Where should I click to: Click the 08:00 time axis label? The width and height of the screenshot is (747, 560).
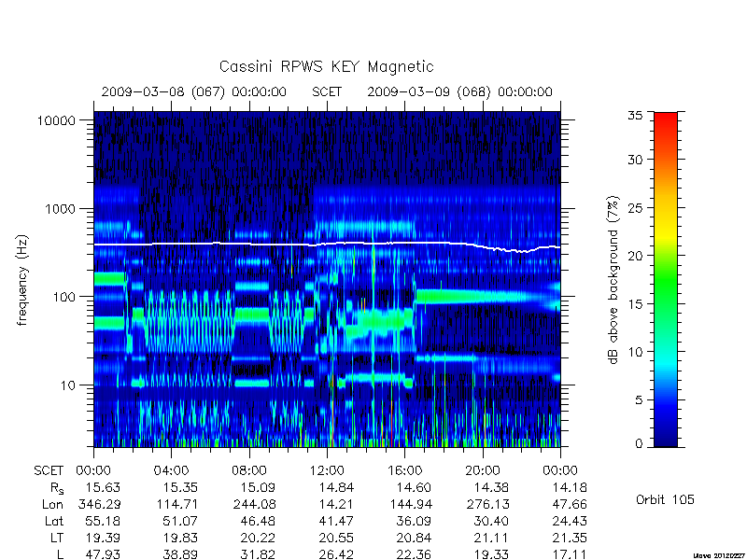249,471
